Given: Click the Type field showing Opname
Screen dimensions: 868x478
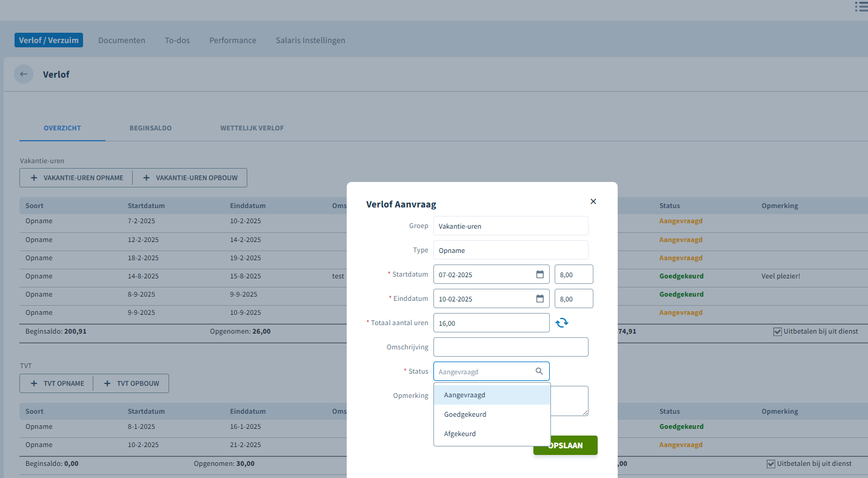Looking at the screenshot, I should click(x=511, y=250).
